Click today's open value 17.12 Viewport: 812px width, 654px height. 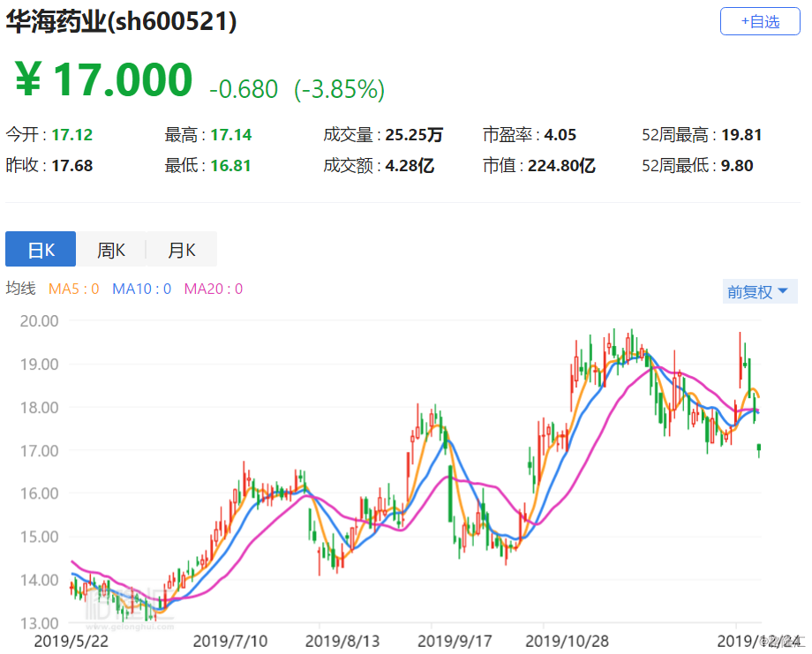coord(72,135)
